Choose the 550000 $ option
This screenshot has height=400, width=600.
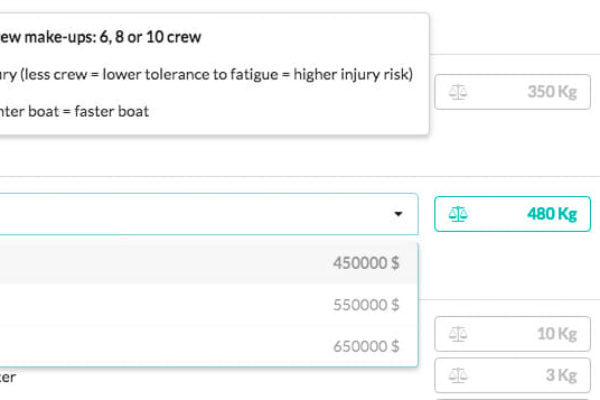pos(209,305)
